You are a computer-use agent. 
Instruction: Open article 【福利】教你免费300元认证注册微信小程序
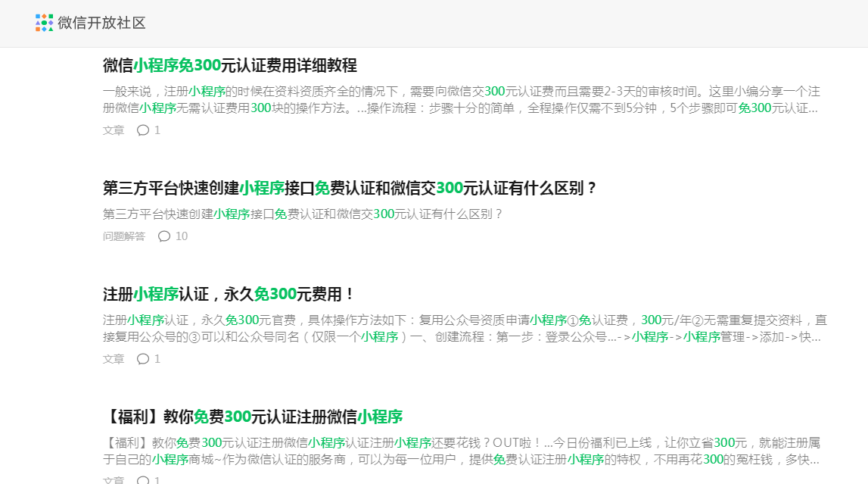[x=253, y=417]
